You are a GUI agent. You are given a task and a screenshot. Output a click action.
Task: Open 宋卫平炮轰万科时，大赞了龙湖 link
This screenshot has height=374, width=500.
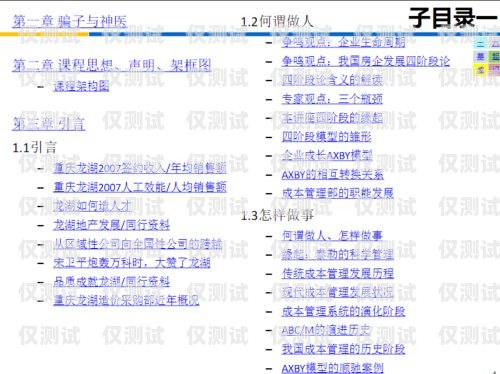132,263
